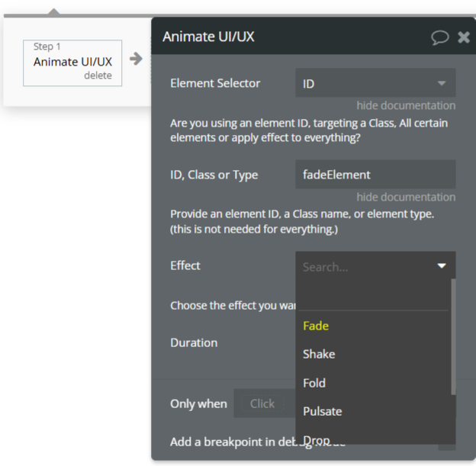Viewport: 476px width, 466px height.
Task: Click the arrow icon beside Step 1
Action: (x=136, y=59)
